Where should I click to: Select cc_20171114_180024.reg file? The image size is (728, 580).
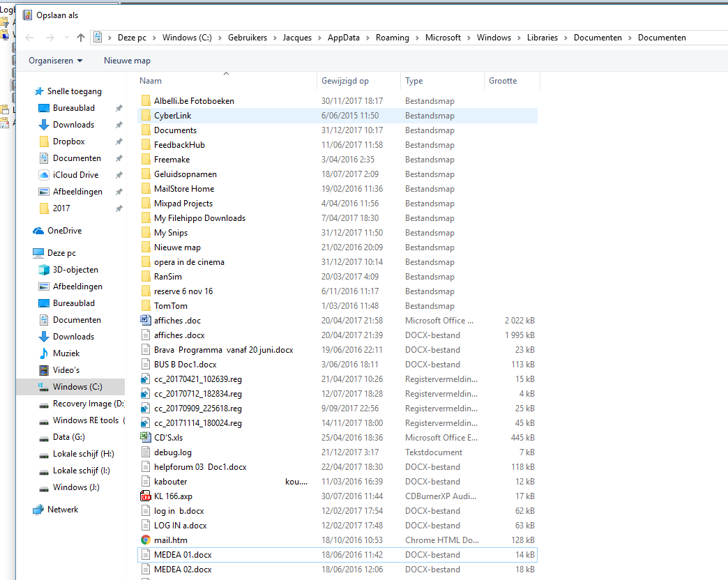pos(338,423)
